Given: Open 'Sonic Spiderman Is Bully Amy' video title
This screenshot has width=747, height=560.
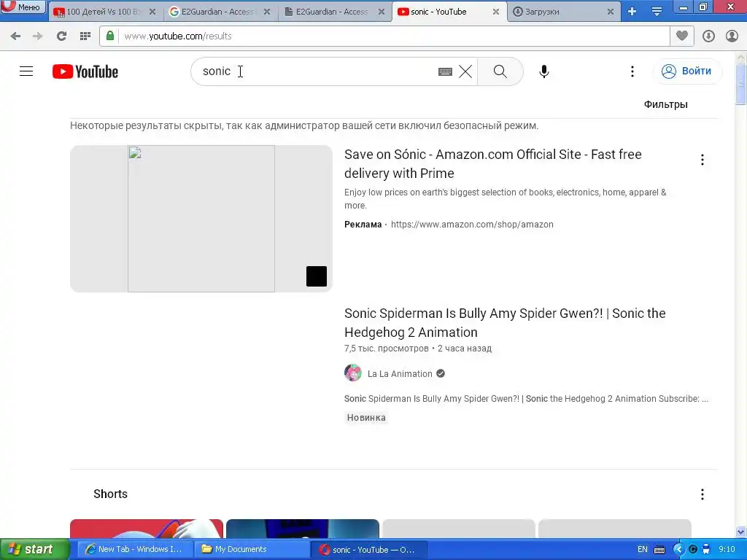Looking at the screenshot, I should coord(505,323).
